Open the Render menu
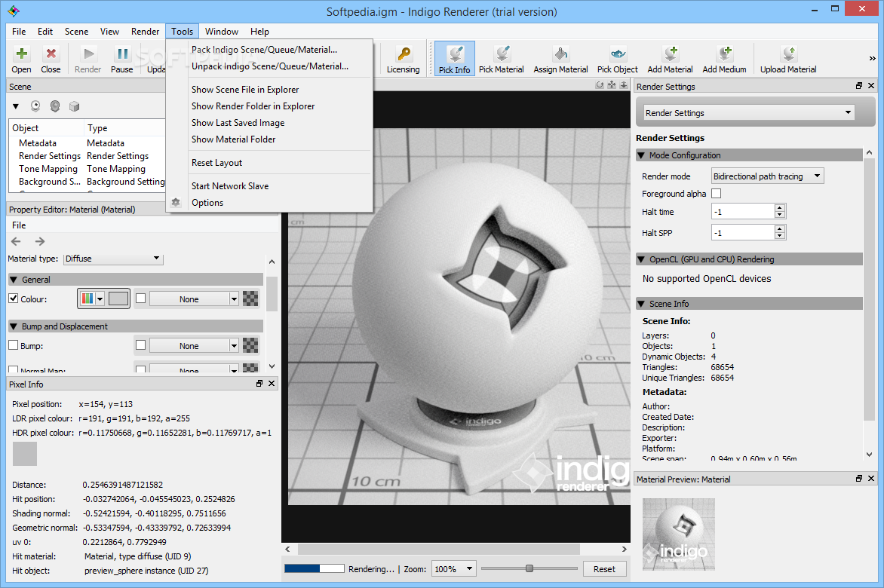The height and width of the screenshot is (588, 884). click(145, 32)
